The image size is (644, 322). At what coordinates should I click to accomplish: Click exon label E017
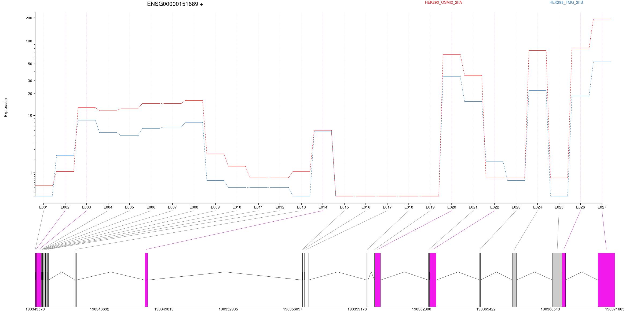(x=387, y=207)
